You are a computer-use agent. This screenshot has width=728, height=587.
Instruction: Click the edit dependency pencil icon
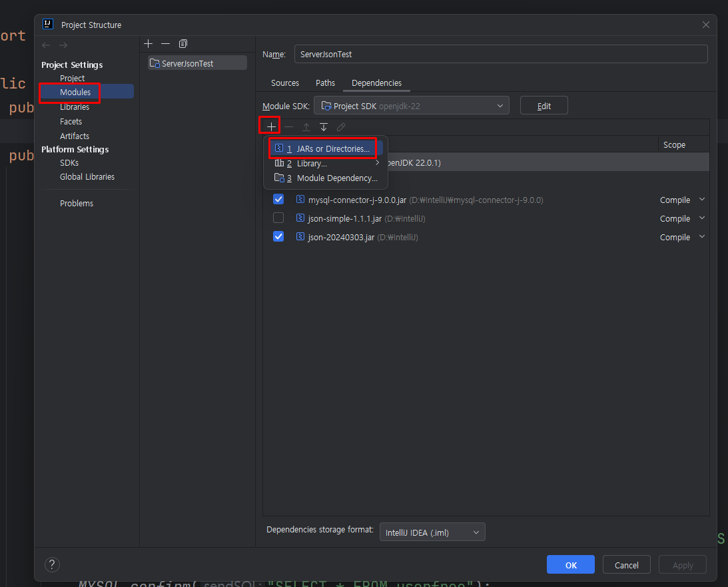pos(341,126)
